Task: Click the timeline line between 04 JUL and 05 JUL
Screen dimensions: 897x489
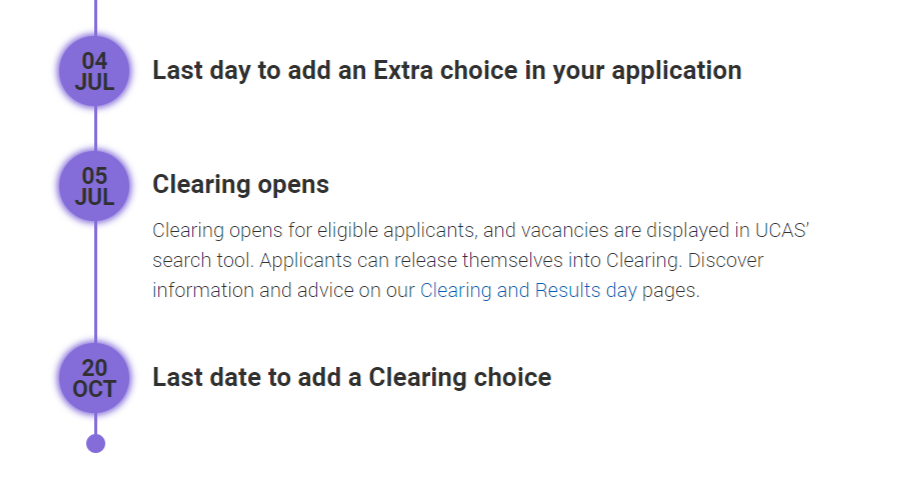Action: click(x=96, y=129)
